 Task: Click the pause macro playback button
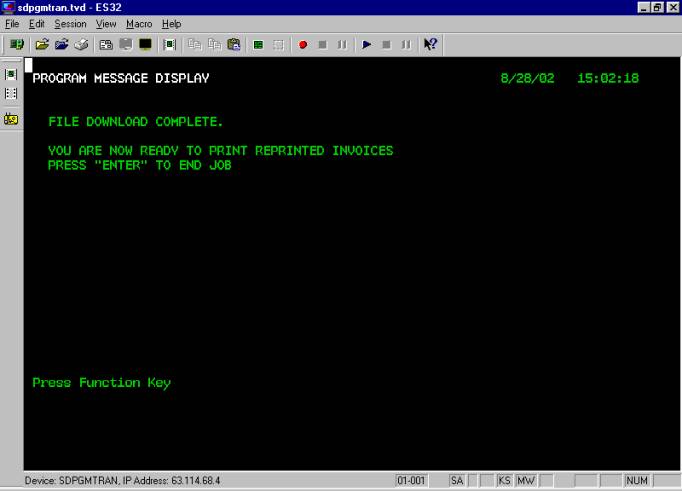click(406, 44)
